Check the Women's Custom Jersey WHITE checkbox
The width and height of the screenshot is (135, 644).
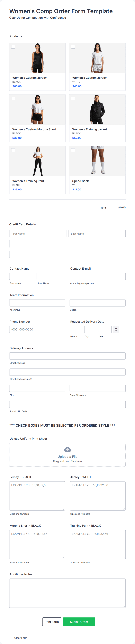pos(73,47)
